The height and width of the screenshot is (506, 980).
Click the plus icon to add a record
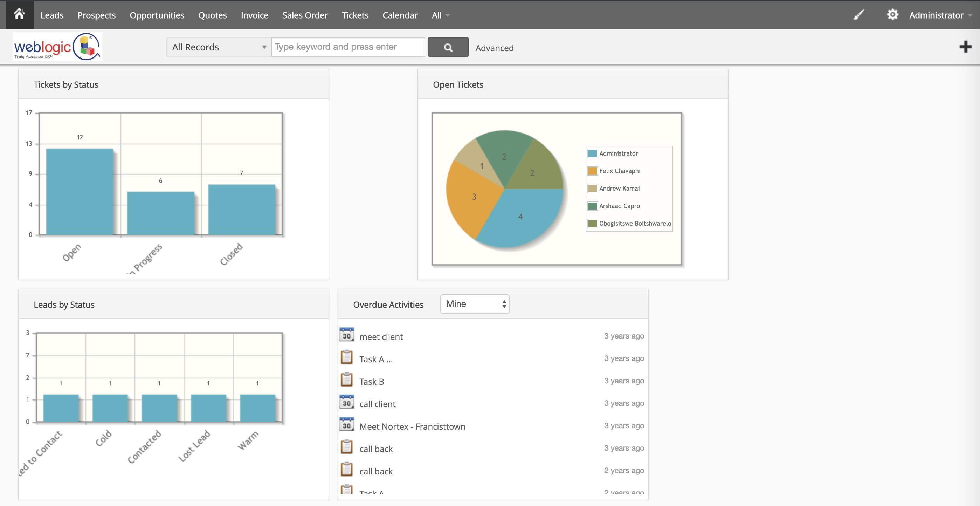[966, 47]
